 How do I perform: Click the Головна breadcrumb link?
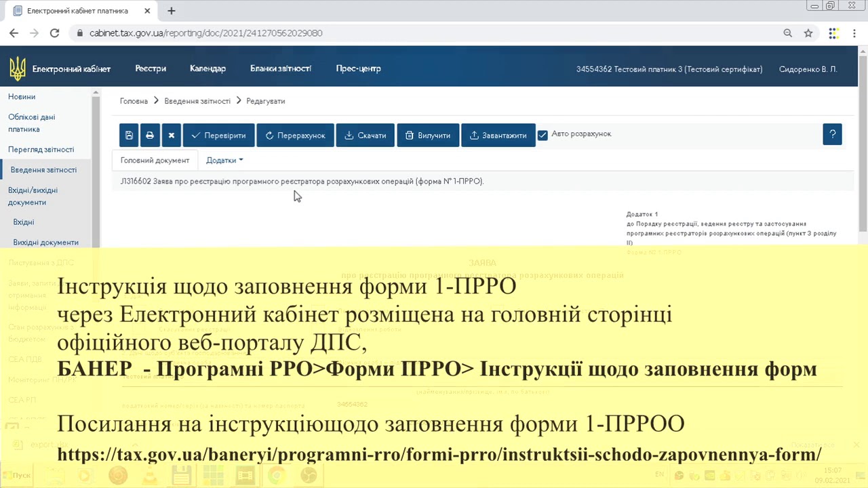pos(134,101)
